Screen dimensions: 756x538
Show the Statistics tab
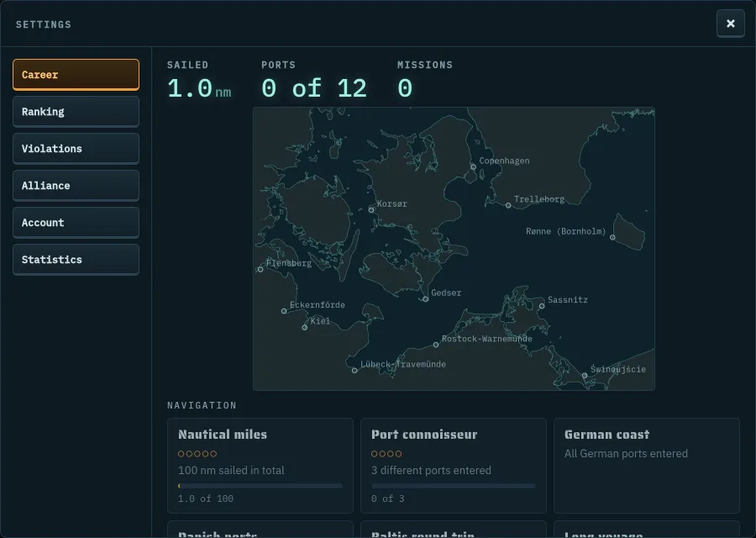[x=76, y=260]
